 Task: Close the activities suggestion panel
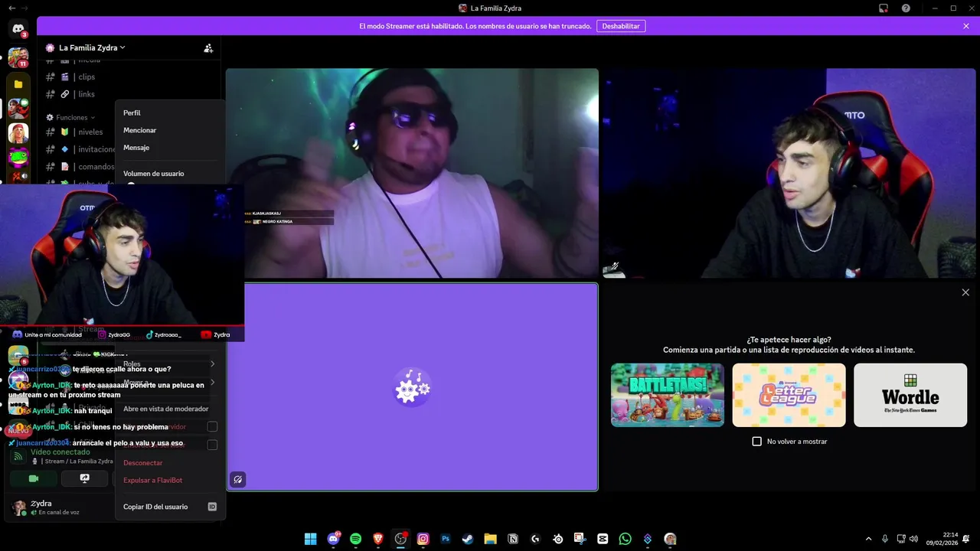(x=965, y=292)
